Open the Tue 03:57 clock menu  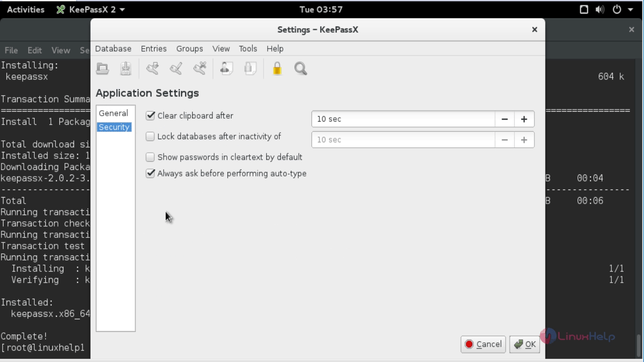(x=321, y=9)
